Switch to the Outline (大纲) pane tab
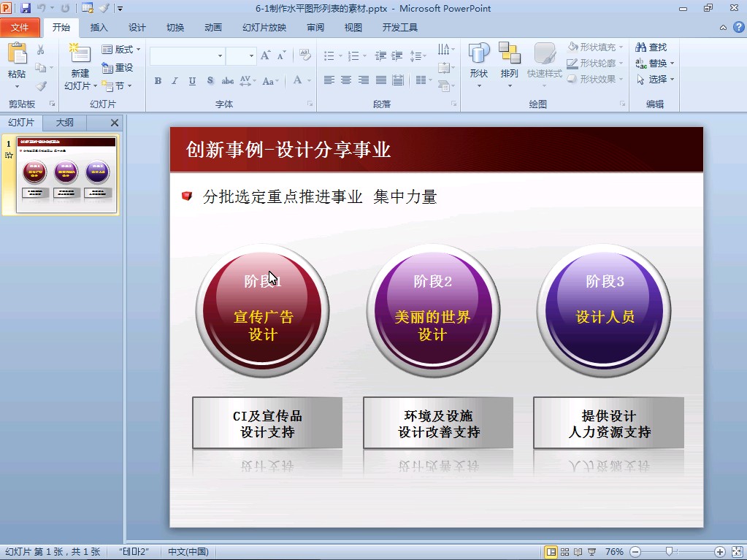This screenshot has width=747, height=560. click(x=64, y=123)
